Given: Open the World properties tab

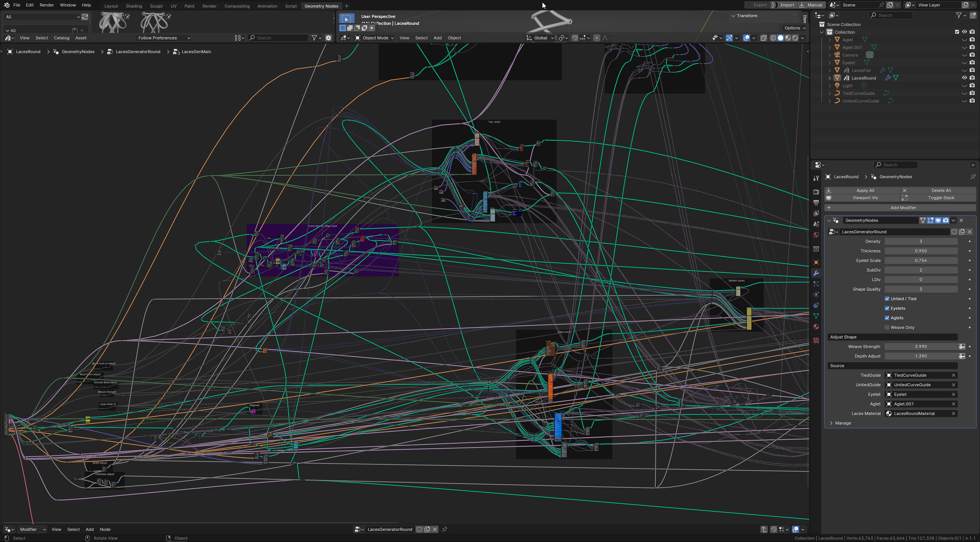Looking at the screenshot, I should (x=816, y=235).
